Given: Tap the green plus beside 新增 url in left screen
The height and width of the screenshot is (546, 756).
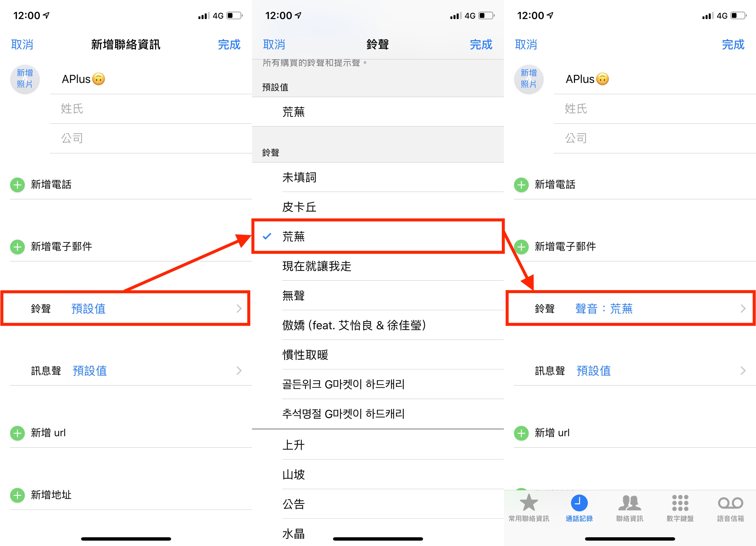Looking at the screenshot, I should 17,433.
